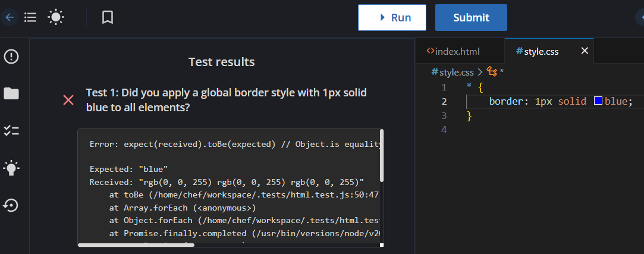Click the Test results heading

point(221,62)
